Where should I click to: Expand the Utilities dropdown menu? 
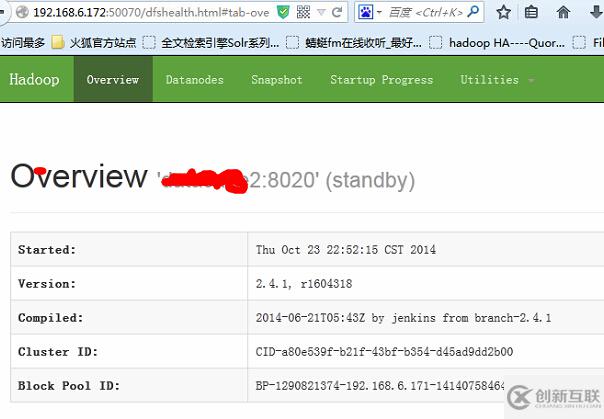[497, 79]
